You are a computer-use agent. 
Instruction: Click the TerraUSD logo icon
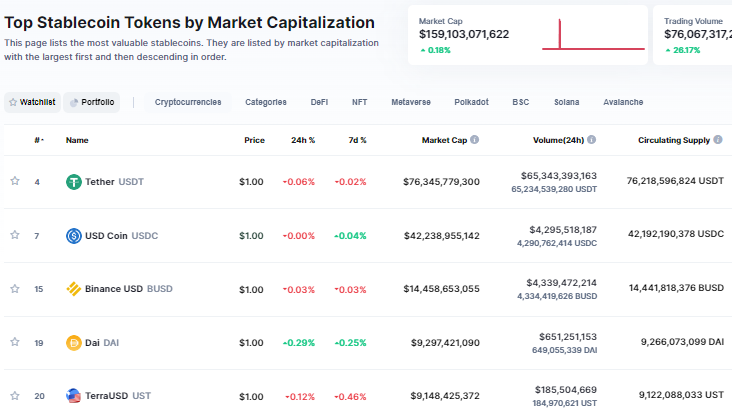(74, 396)
